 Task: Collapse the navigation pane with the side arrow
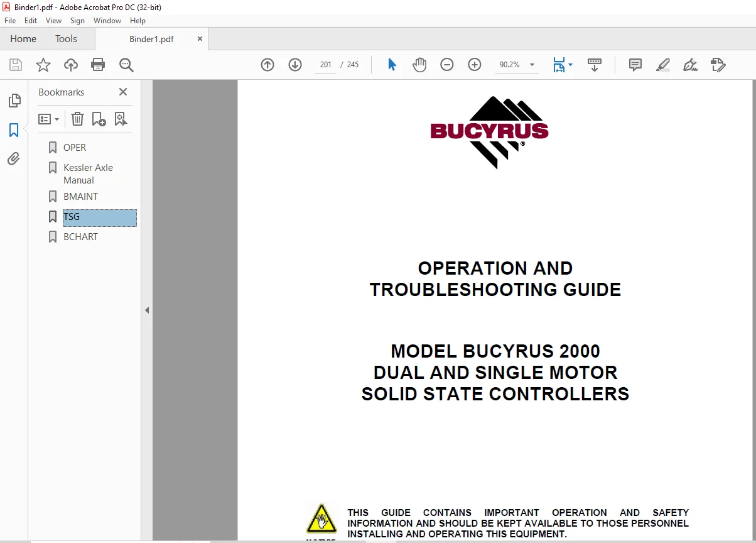147,310
